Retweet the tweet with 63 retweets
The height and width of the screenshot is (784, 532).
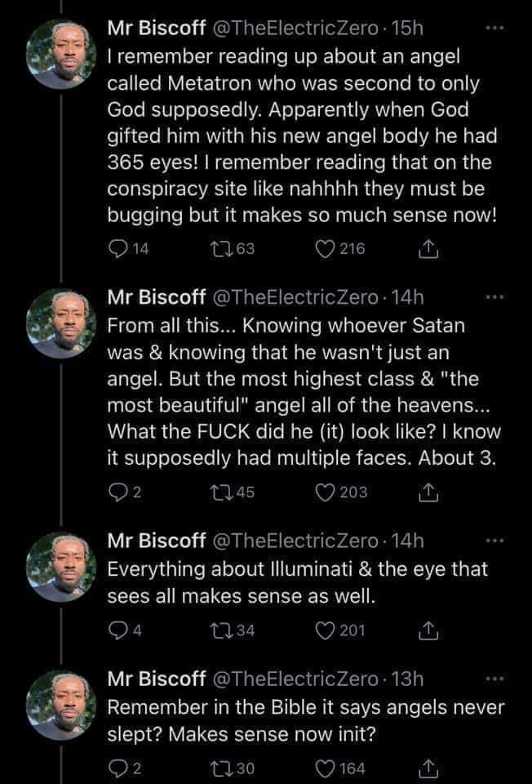pyautogui.click(x=227, y=250)
